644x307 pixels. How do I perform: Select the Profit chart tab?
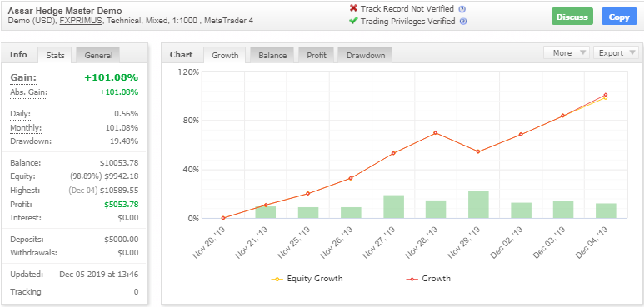tap(317, 55)
